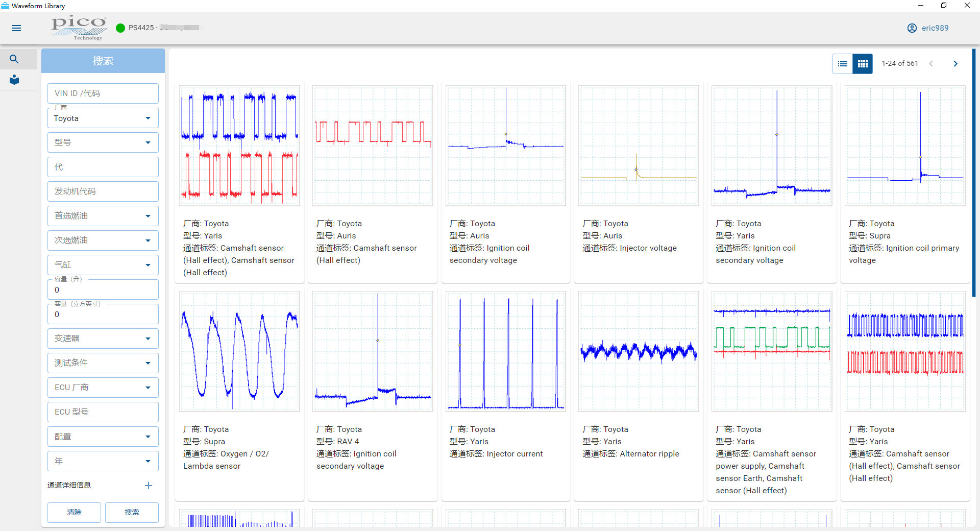Screen dimensions: 980x531
Task: Expand channel details with plus icon
Action: tap(149, 486)
